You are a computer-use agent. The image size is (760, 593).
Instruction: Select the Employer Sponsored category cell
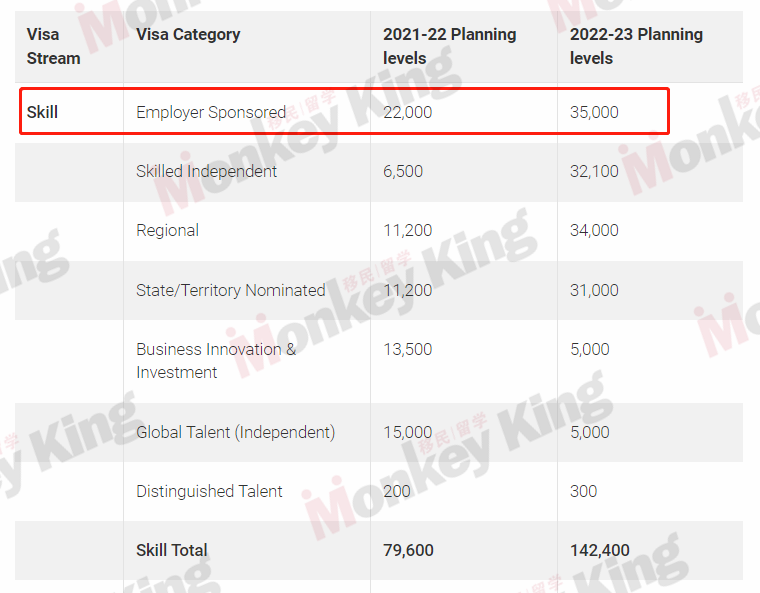point(211,112)
